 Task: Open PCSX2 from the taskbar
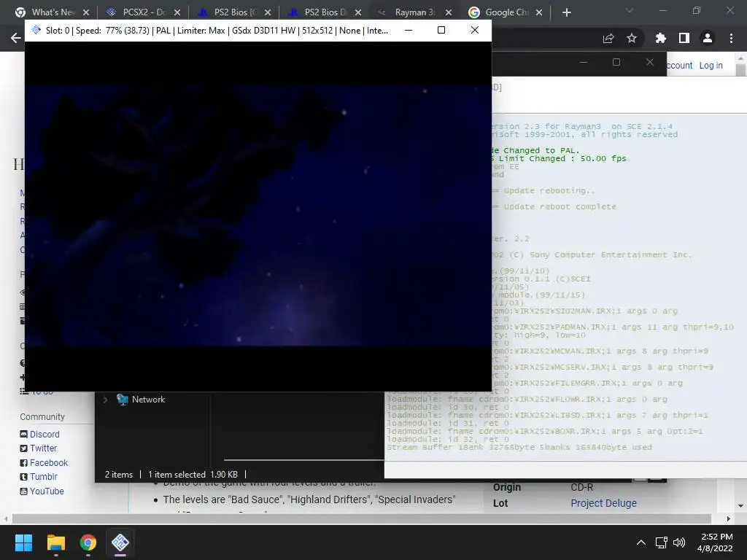click(120, 542)
